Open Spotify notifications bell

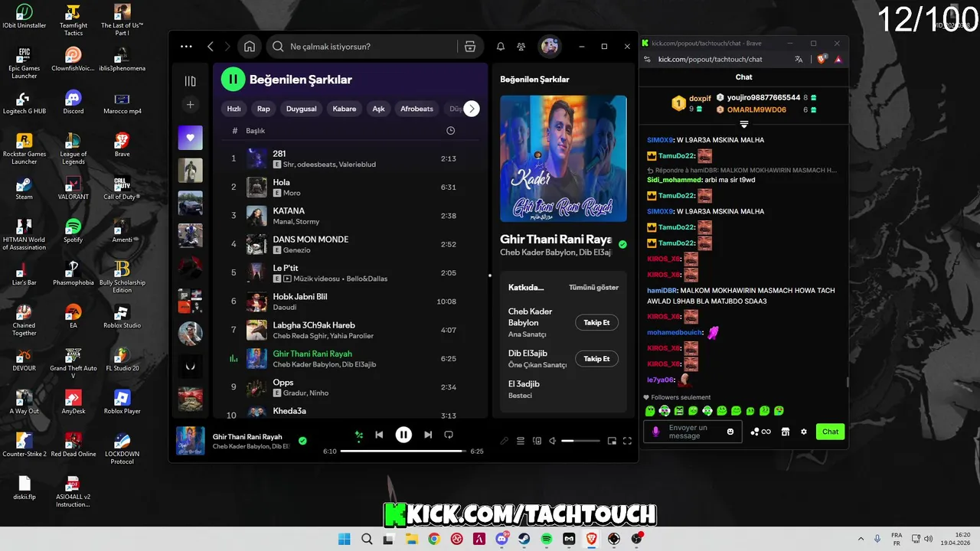pos(501,47)
